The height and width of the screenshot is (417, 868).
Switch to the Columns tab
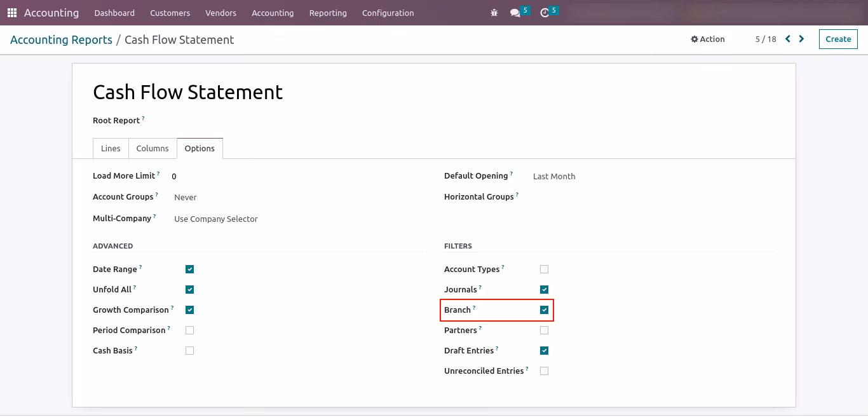tap(153, 148)
